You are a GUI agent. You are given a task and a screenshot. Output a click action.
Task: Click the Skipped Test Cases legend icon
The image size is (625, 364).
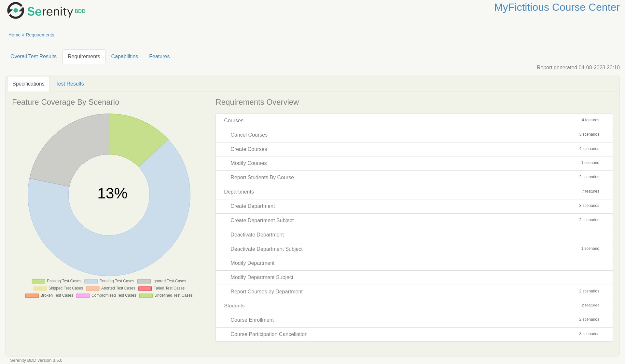click(41, 288)
